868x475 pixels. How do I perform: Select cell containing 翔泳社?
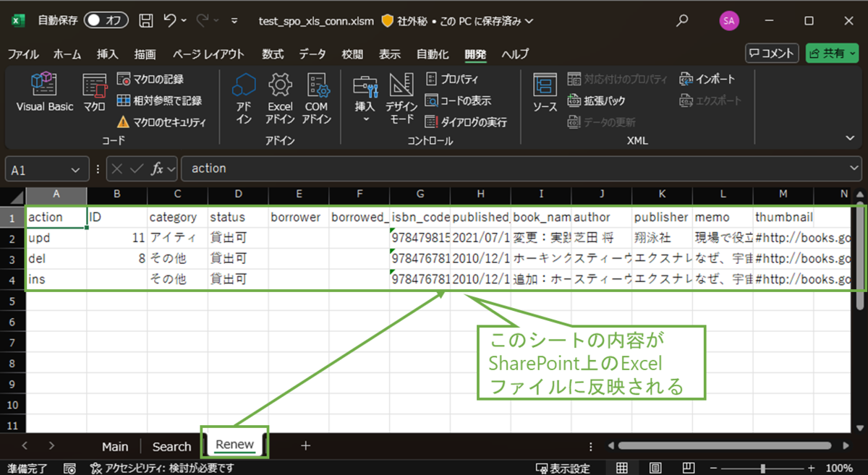(661, 237)
